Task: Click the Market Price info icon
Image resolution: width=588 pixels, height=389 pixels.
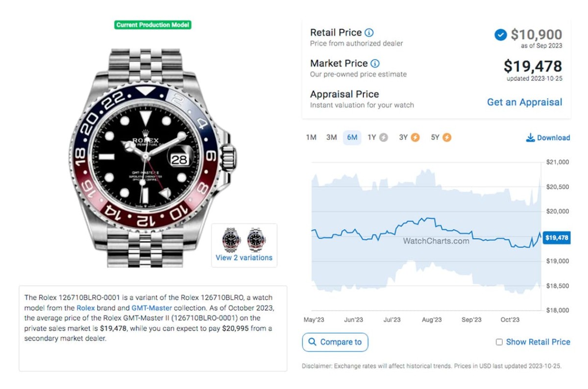Action: pyautogui.click(x=375, y=64)
